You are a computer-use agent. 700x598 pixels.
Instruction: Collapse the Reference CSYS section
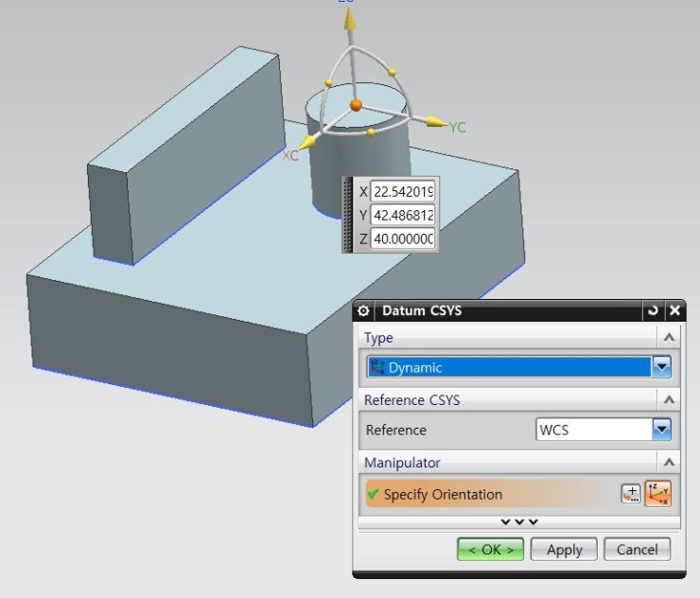[669, 399]
